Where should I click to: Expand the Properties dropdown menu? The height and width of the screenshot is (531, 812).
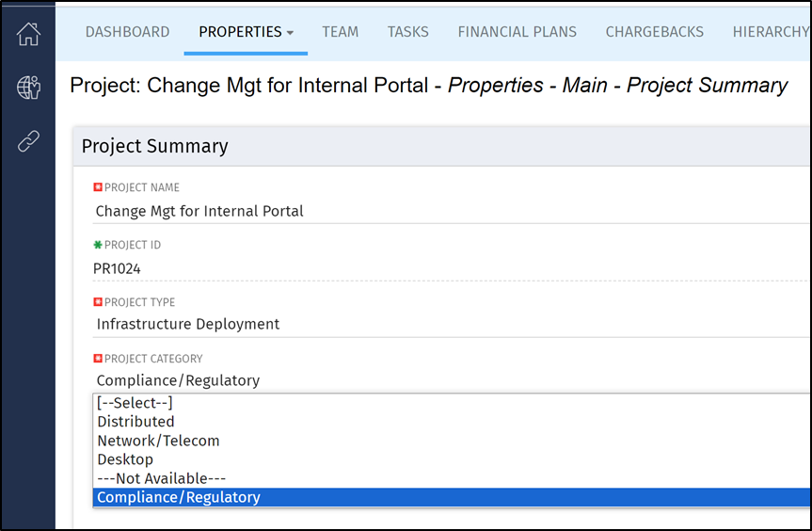pos(246,32)
